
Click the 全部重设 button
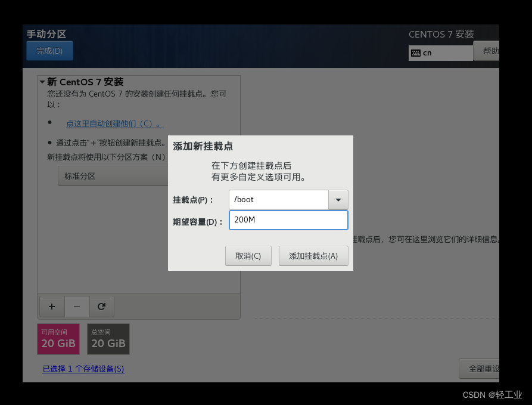(x=479, y=369)
